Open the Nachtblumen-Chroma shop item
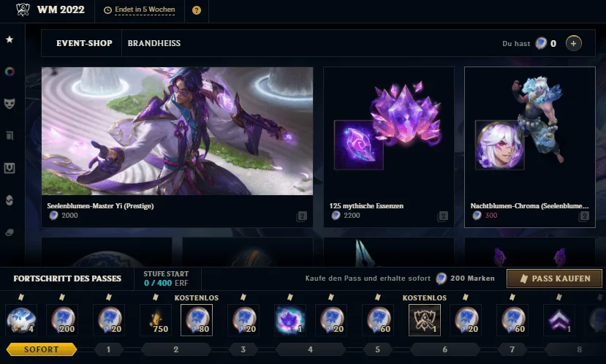This screenshot has width=606, height=364. [x=530, y=147]
